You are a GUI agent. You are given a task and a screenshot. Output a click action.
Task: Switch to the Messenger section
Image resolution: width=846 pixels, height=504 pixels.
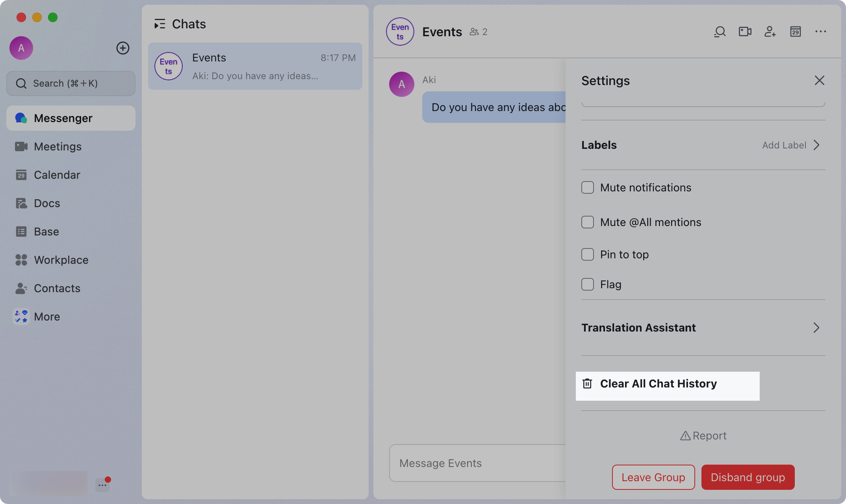pos(63,118)
